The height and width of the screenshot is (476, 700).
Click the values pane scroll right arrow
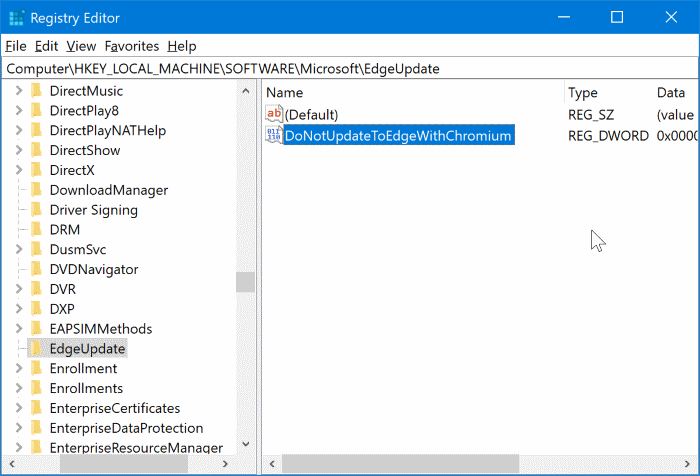pos(687,464)
